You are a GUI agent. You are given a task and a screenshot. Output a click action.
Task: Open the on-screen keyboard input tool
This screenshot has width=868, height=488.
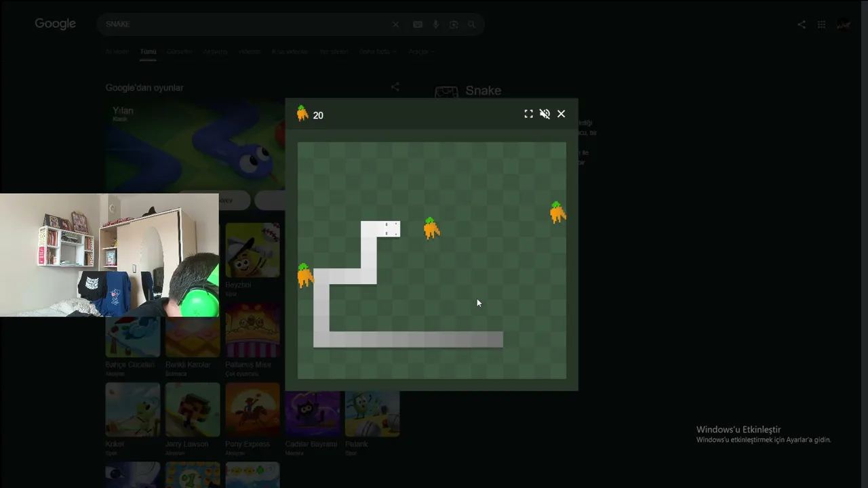418,24
